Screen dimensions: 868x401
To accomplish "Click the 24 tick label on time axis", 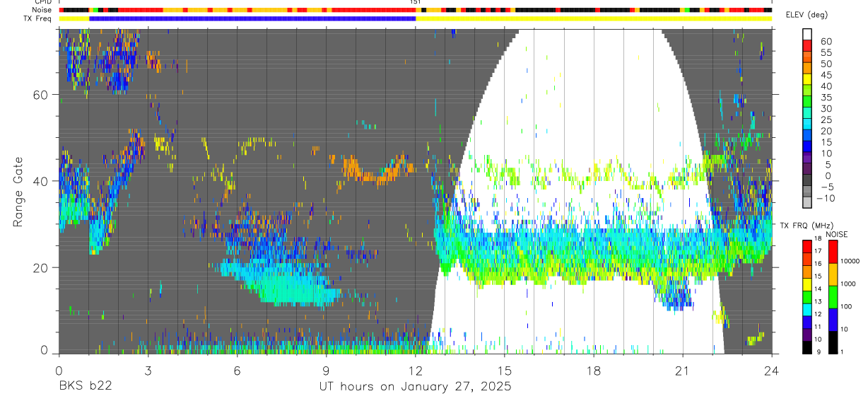I will [772, 371].
